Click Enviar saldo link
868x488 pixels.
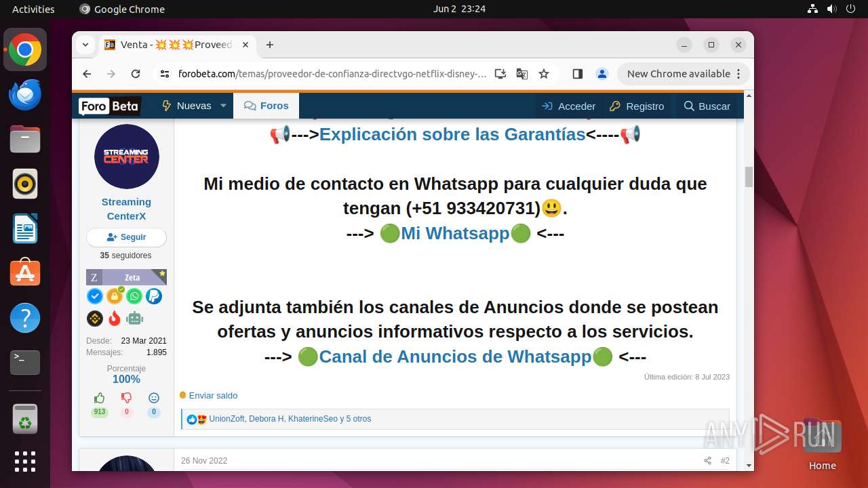coord(213,396)
